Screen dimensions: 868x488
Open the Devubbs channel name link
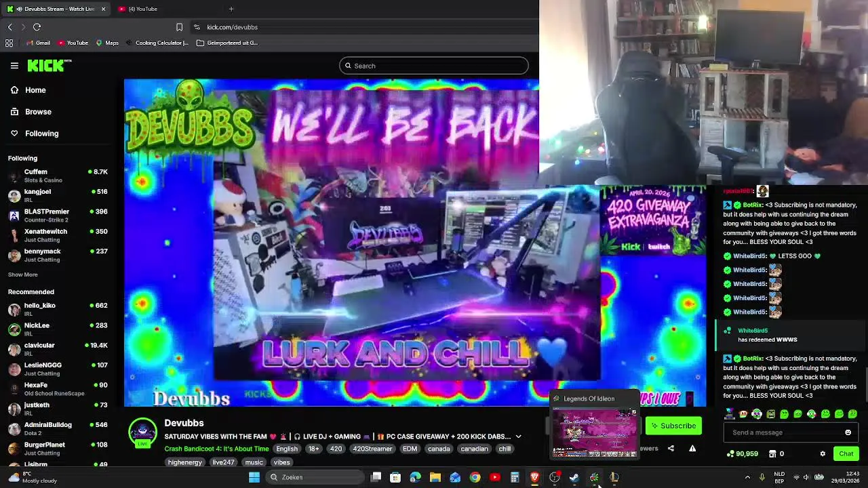[184, 423]
